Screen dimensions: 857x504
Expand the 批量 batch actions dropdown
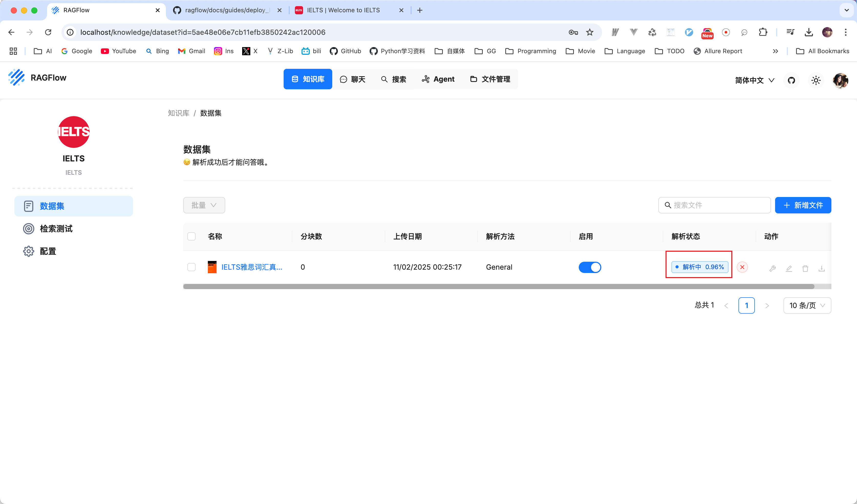click(204, 205)
